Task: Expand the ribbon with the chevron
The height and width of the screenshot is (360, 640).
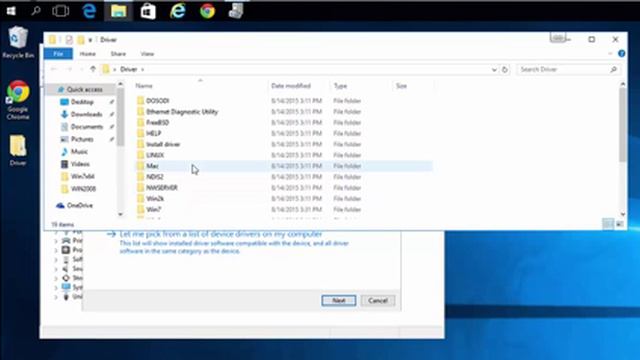Action: [610, 53]
